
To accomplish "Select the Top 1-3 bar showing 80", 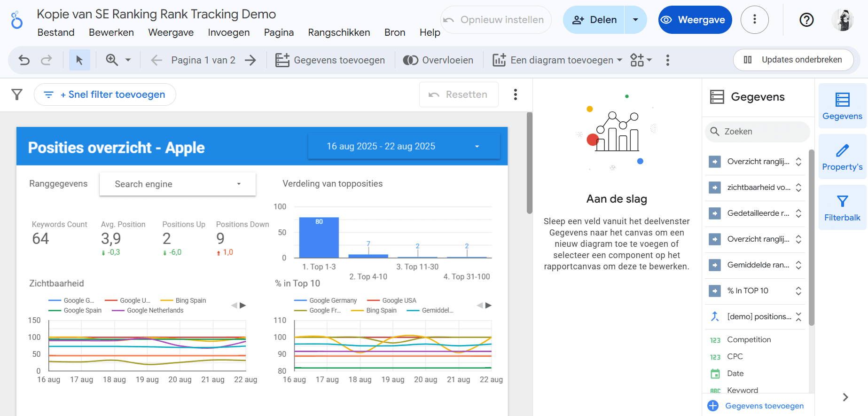I will tap(319, 237).
